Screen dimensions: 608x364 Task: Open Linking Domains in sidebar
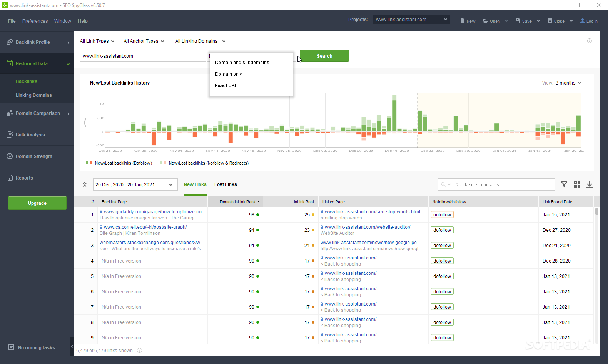click(34, 95)
